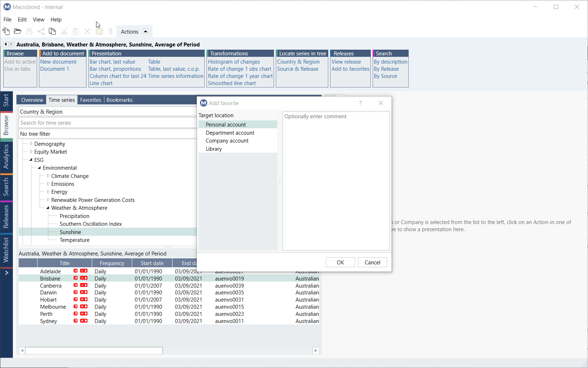Click the small red icon in Hobart row
This screenshot has height=368, width=588.
[75, 299]
